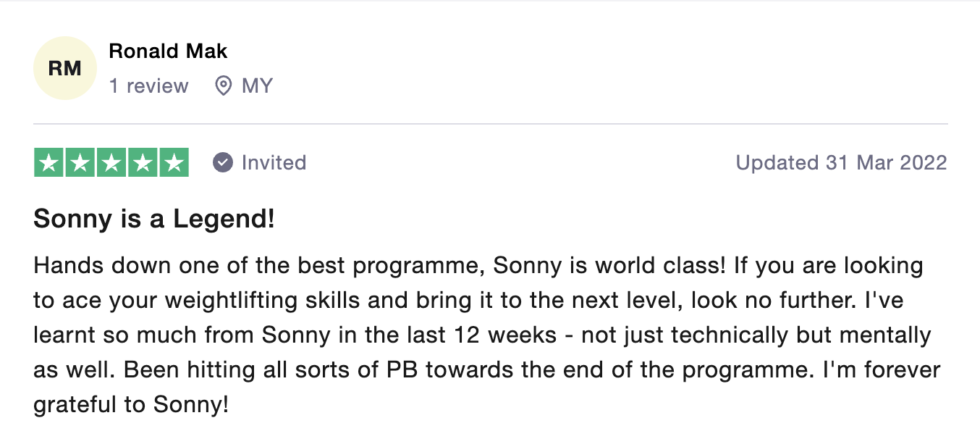Open the Invited label info
The width and height of the screenshot is (980, 439).
(x=274, y=162)
